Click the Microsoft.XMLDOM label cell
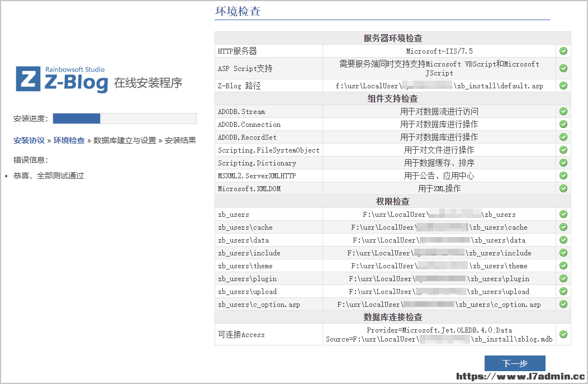This screenshot has height=384, width=588. pyautogui.click(x=268, y=188)
